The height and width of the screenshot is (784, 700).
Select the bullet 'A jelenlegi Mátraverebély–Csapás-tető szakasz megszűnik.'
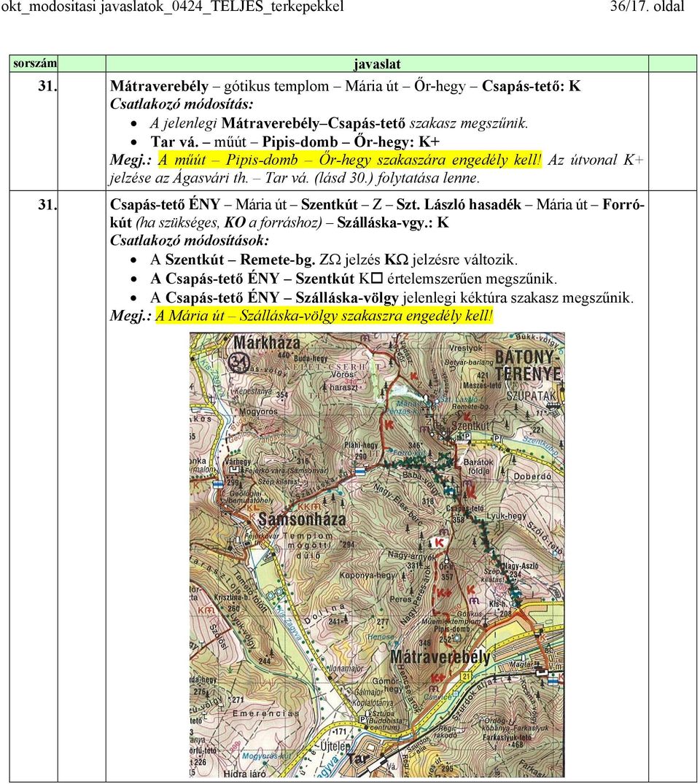point(339,123)
